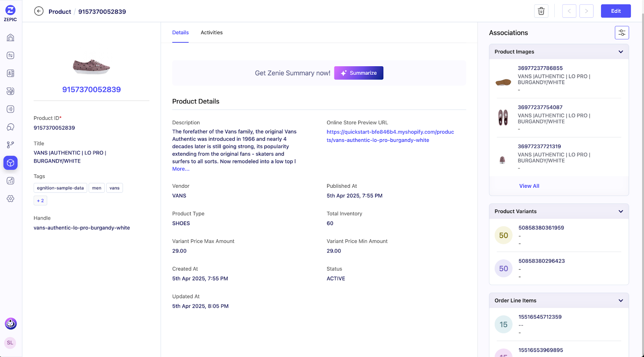
Task: Click the Updated At 8:05 PM value
Action: [x=200, y=306]
